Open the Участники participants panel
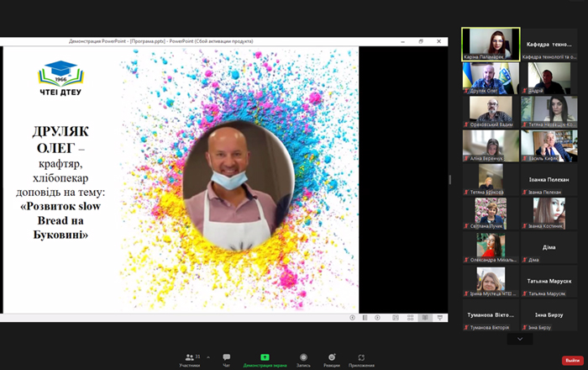 click(x=190, y=360)
